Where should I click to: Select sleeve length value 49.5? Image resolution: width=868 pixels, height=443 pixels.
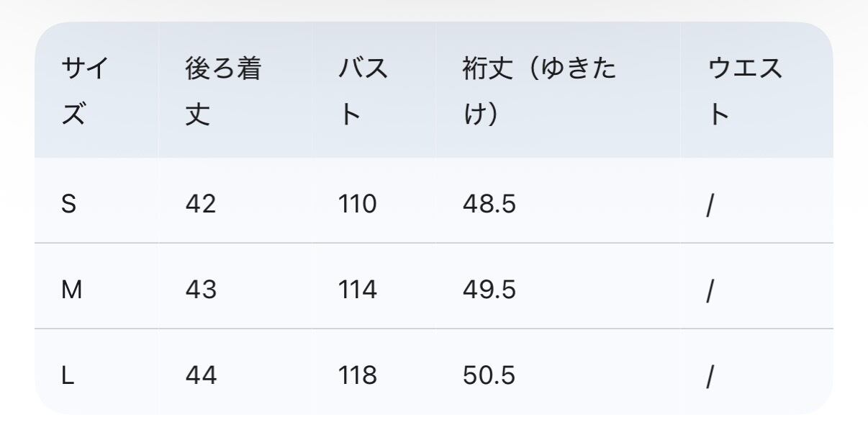(x=489, y=290)
